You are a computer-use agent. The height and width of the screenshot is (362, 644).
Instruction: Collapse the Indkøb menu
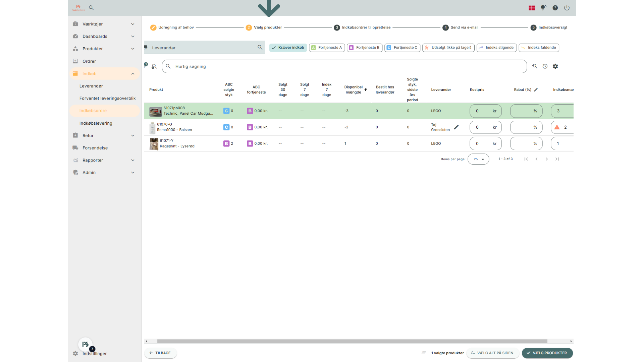point(104,73)
